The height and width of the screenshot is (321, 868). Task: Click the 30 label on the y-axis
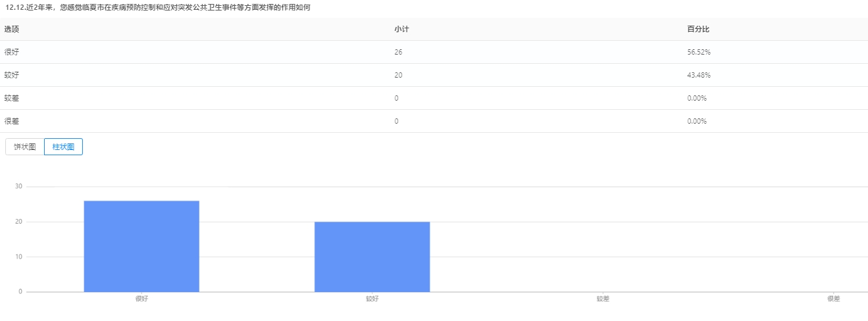pyautogui.click(x=18, y=187)
